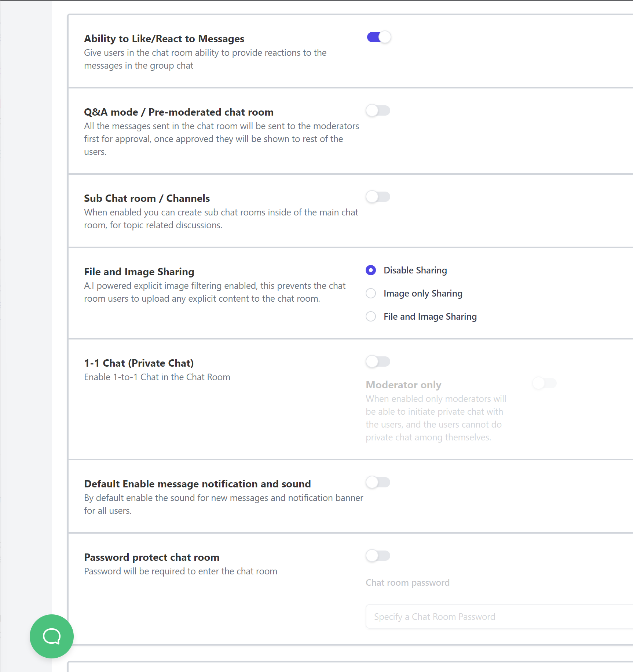Click the Chat Room Password input field

pos(499,617)
